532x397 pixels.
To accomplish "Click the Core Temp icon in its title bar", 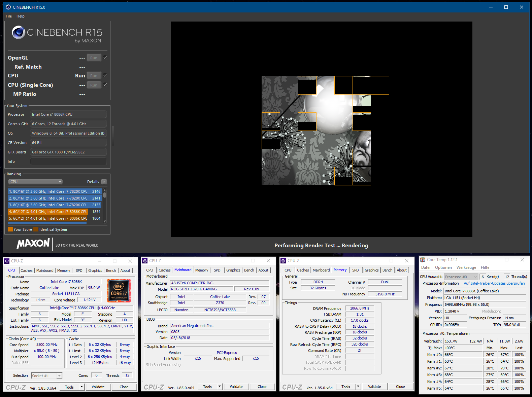I will (x=423, y=260).
